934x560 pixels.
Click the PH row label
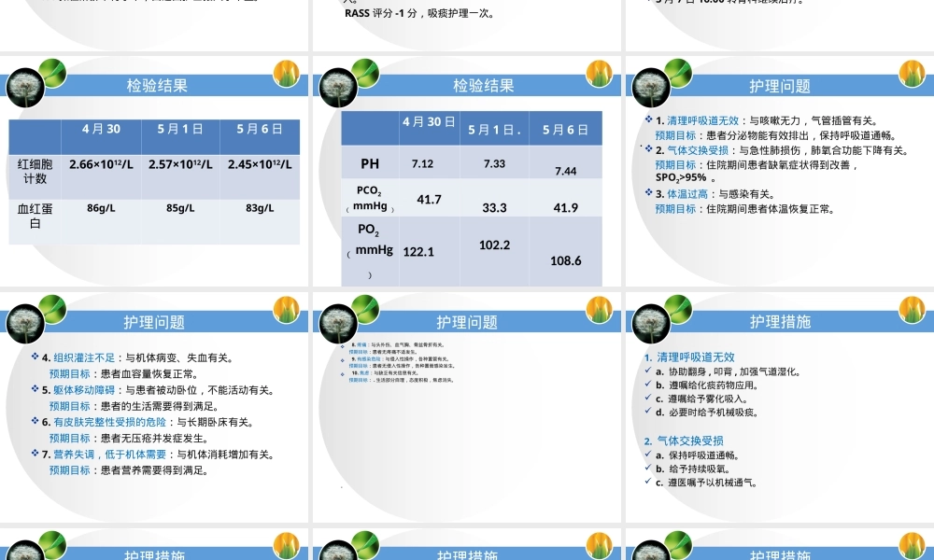coord(370,163)
